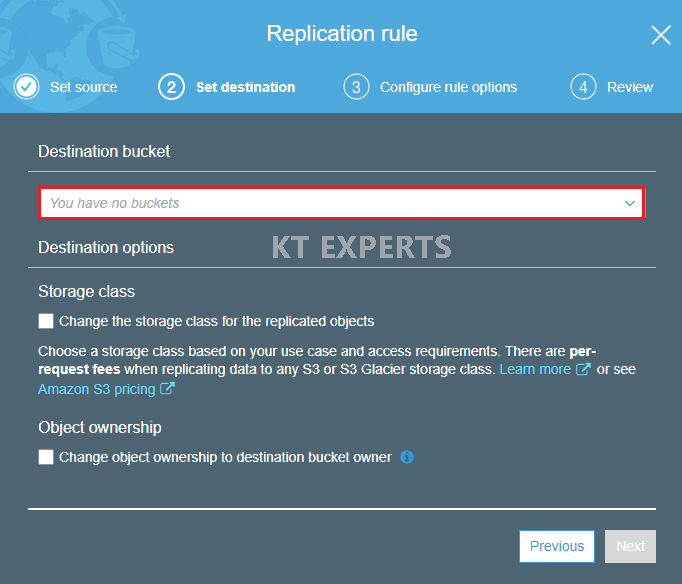
Task: Click the info icon beside object ownership
Action: pyautogui.click(x=407, y=457)
